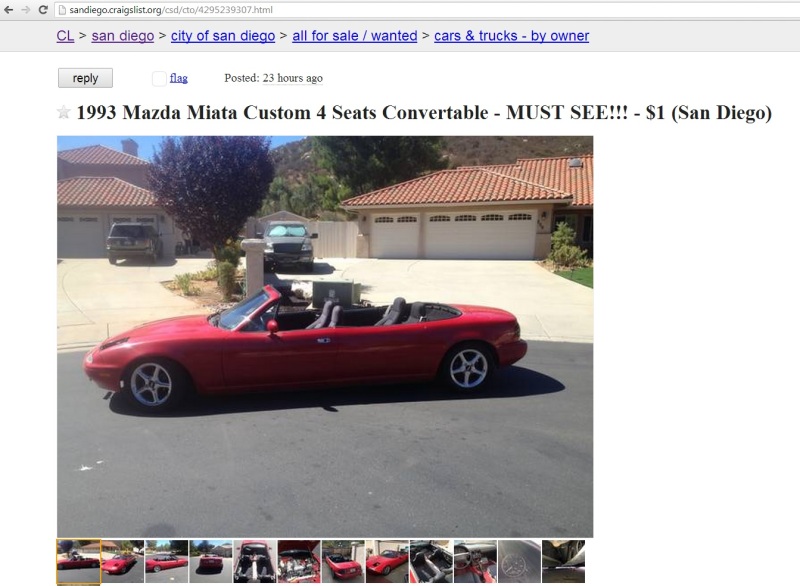Click the browser back arrow
The height and width of the screenshot is (586, 800).
click(9, 10)
